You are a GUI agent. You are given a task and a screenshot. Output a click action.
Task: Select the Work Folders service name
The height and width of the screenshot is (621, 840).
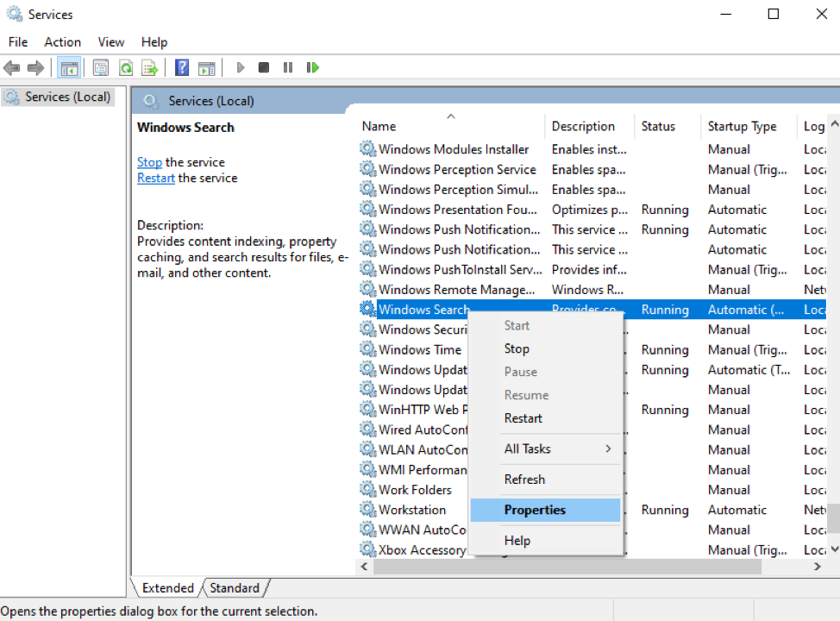tap(415, 490)
